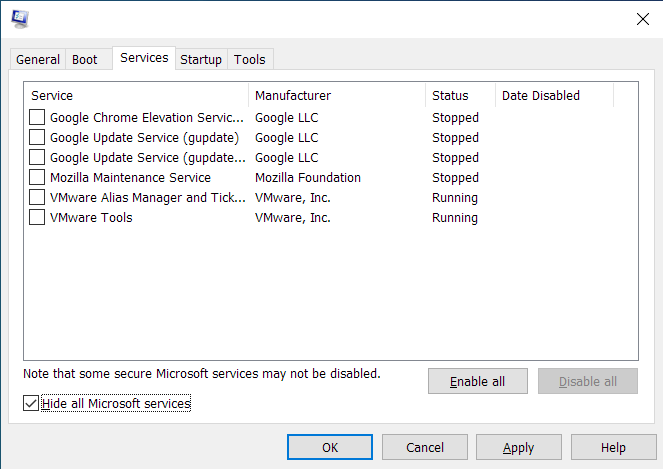Sort by the Manufacturer column header

(x=336, y=96)
